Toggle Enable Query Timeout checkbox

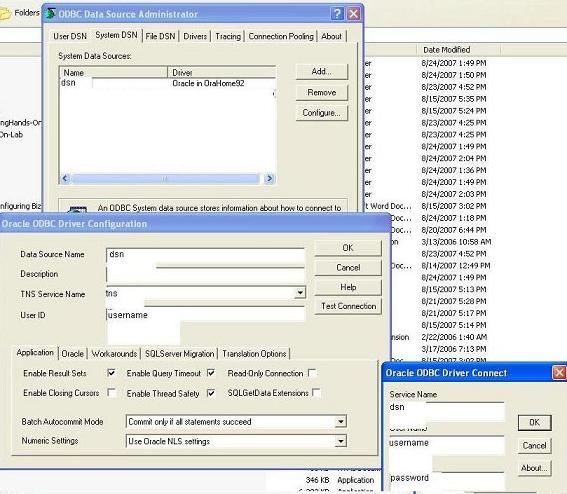[211, 373]
